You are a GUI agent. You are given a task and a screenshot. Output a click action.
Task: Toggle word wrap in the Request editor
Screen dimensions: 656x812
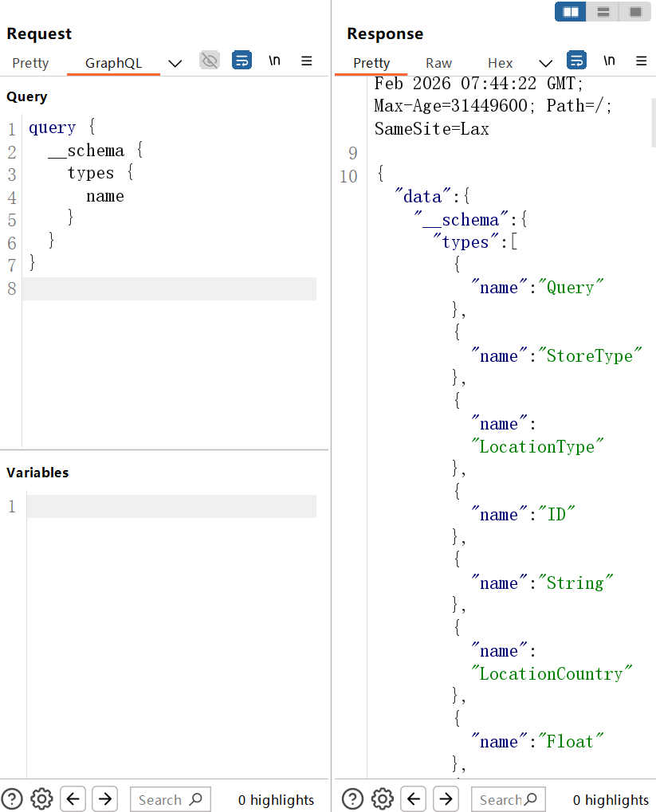[x=242, y=60]
